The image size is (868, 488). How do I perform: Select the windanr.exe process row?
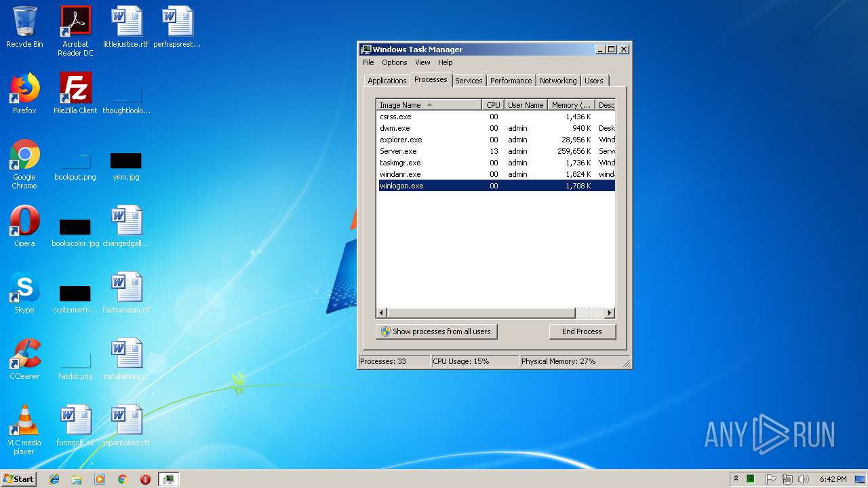click(496, 174)
